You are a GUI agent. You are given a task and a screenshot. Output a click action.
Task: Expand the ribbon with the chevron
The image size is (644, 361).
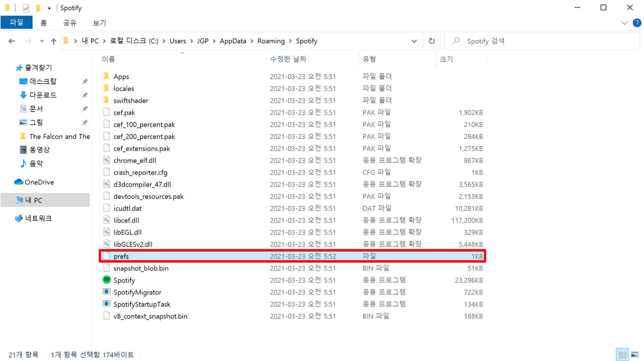[624, 23]
